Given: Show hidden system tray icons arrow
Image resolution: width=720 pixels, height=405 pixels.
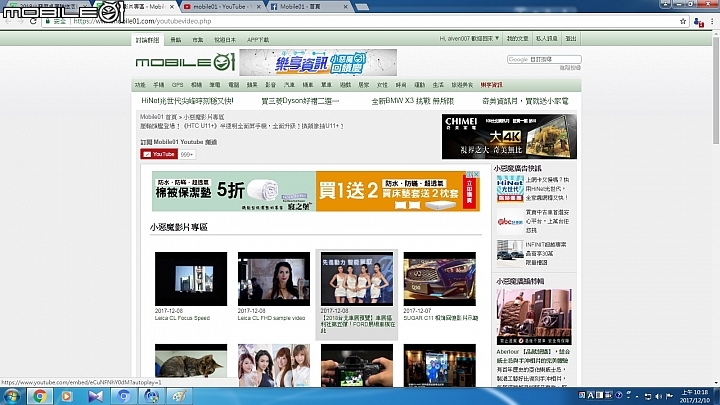Looking at the screenshot, I should point(637,396).
